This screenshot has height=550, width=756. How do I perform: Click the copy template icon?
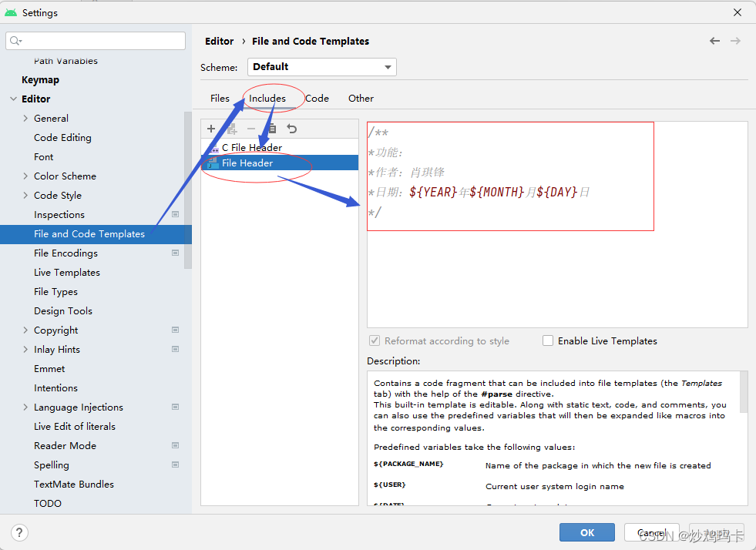tap(272, 128)
